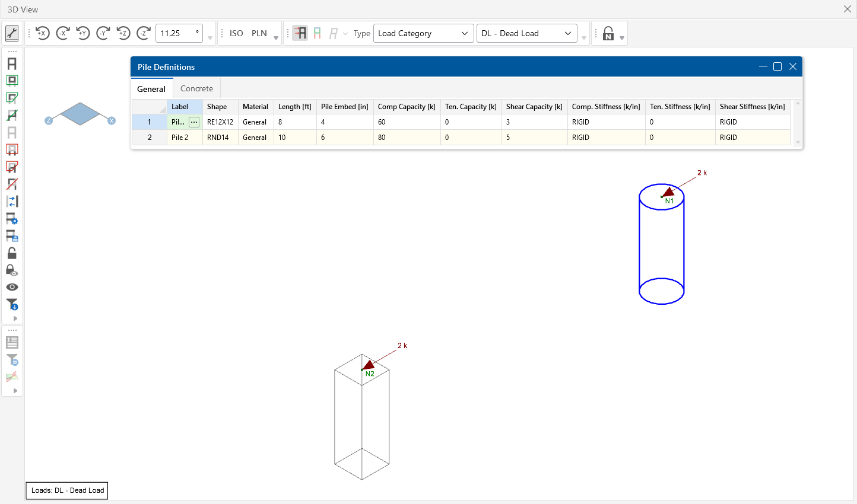Viewport: 857px width, 504px height.
Task: Click the PLN view button
Action: click(x=259, y=33)
